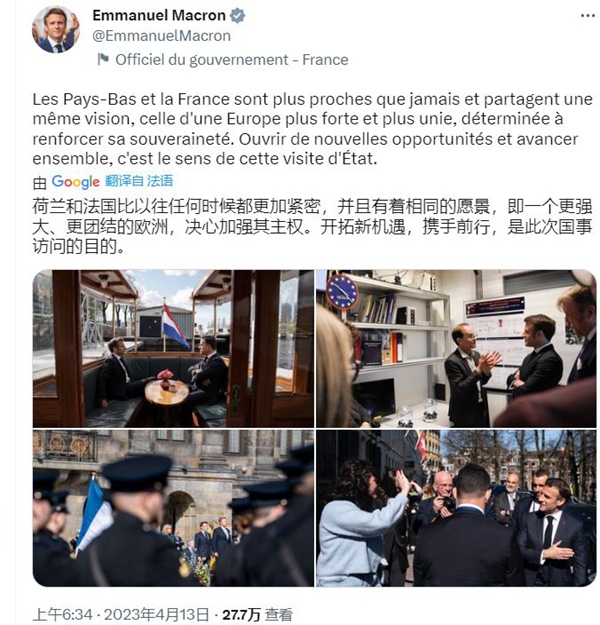Open the Emmanuel Macron display name
600x625 pixels.
pyautogui.click(x=159, y=16)
